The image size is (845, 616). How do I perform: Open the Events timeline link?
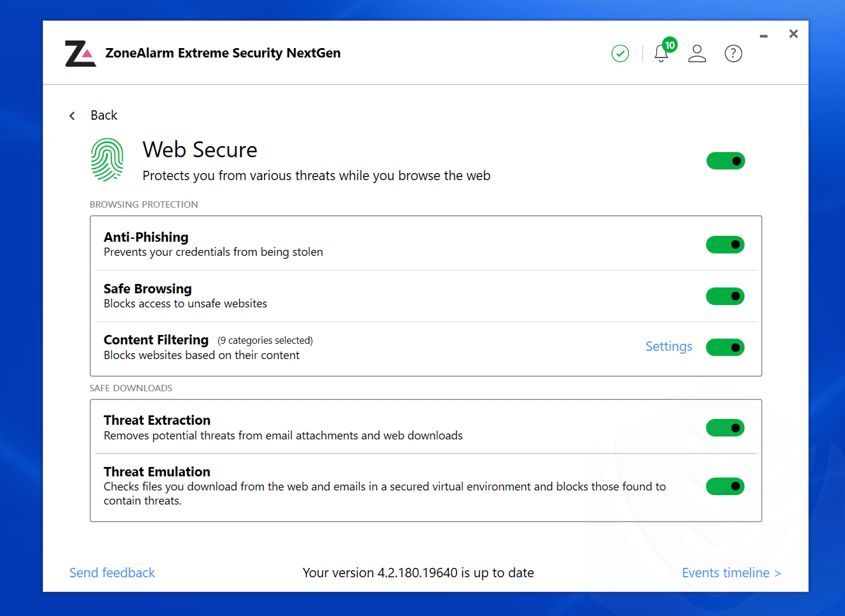click(731, 573)
